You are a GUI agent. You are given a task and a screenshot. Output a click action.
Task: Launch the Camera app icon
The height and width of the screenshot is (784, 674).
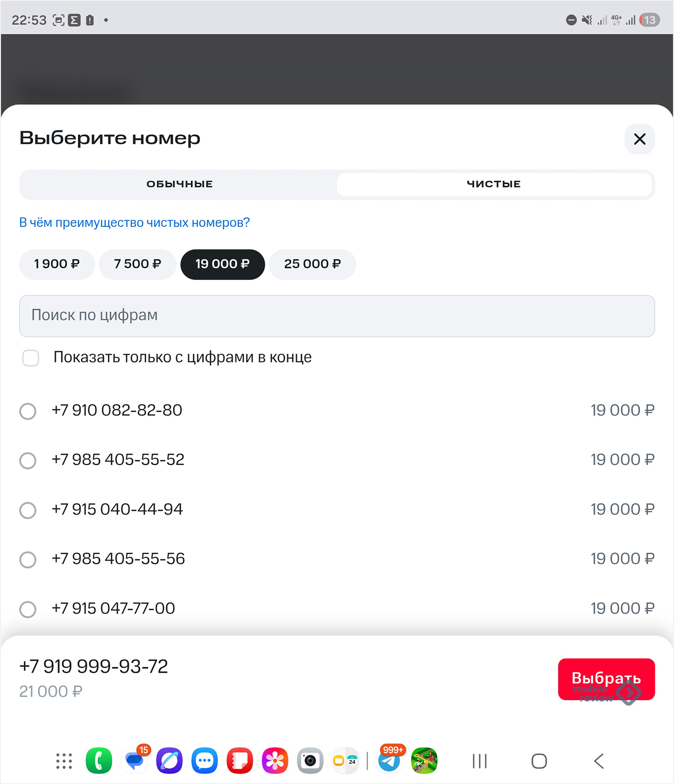310,761
